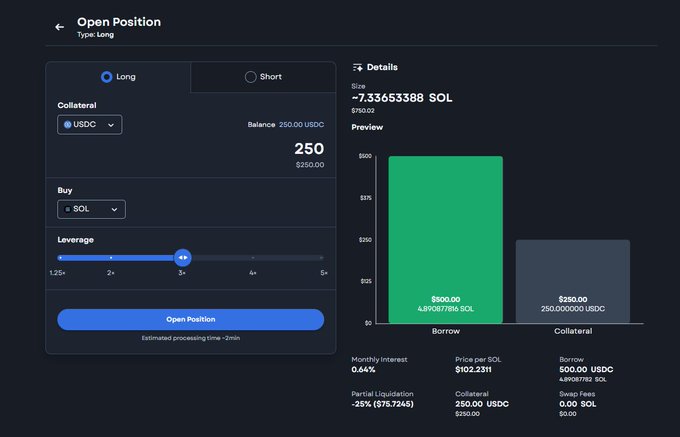Switch to the Long tab
This screenshot has height=437, width=680.
(x=118, y=77)
